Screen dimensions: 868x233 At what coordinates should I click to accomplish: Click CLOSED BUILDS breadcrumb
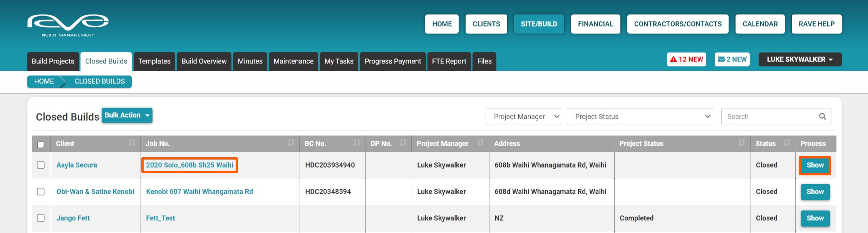point(100,82)
